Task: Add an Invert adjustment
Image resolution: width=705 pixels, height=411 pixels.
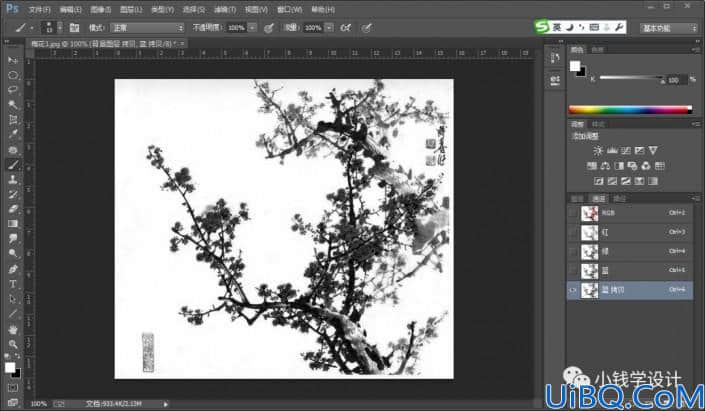Action: coord(598,181)
